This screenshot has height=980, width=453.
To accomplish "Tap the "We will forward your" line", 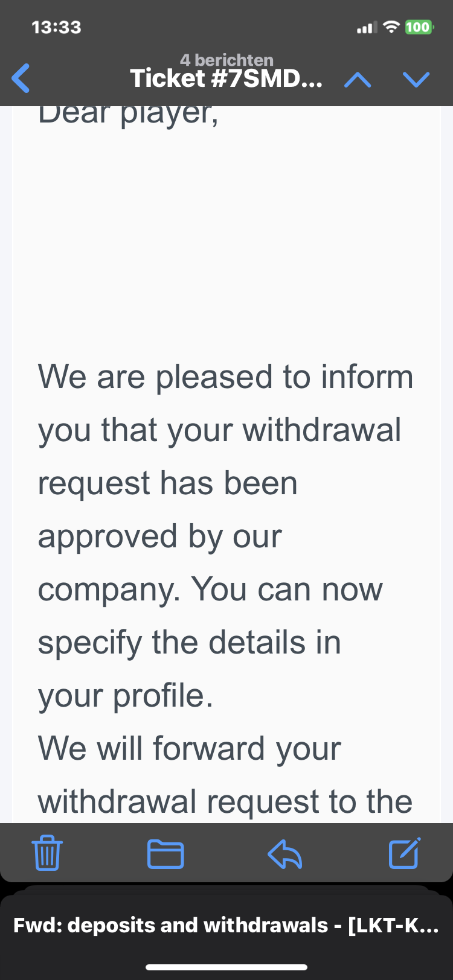I will (190, 749).
